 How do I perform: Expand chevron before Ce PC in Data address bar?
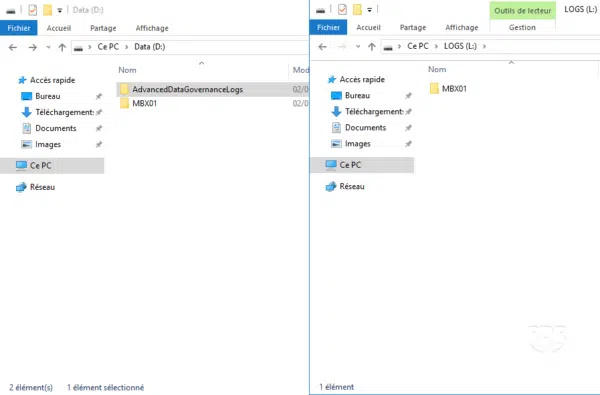click(x=90, y=47)
